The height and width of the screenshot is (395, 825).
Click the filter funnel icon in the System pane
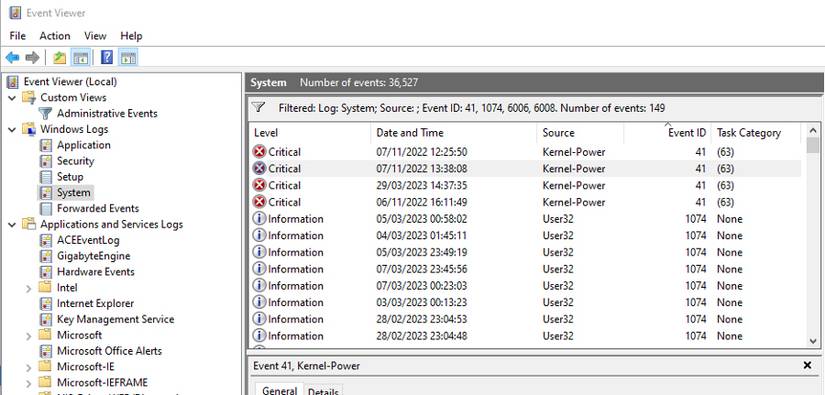tap(258, 108)
